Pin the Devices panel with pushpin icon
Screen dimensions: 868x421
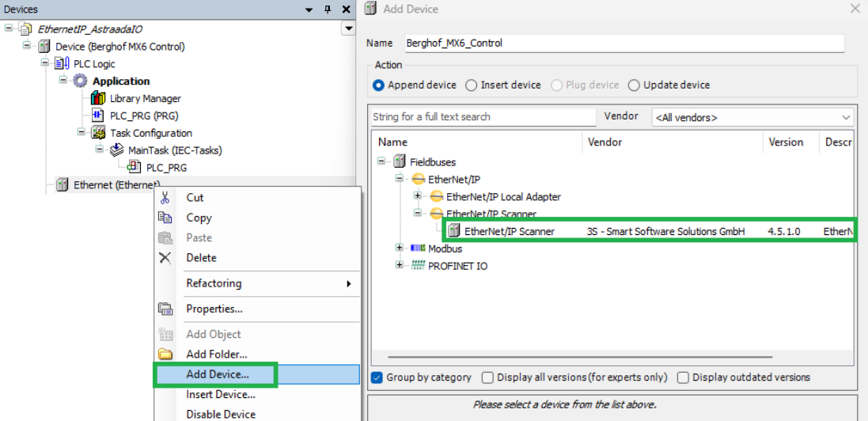327,9
